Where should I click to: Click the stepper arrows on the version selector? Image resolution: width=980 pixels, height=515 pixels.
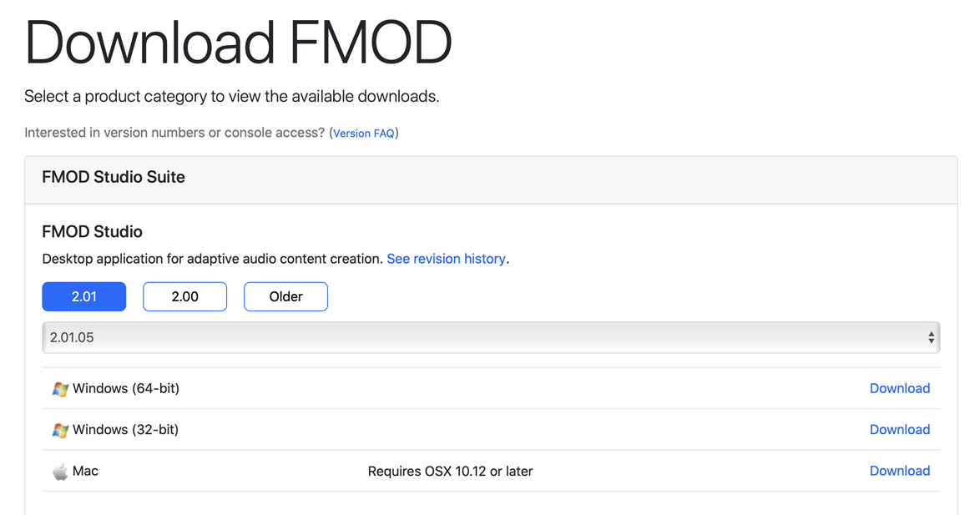pyautogui.click(x=931, y=337)
